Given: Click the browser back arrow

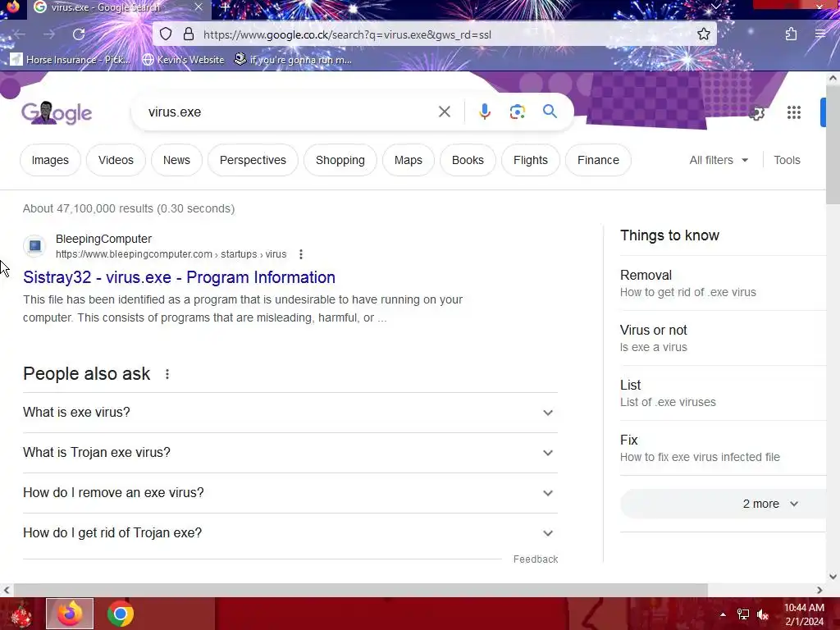Looking at the screenshot, I should (x=21, y=34).
